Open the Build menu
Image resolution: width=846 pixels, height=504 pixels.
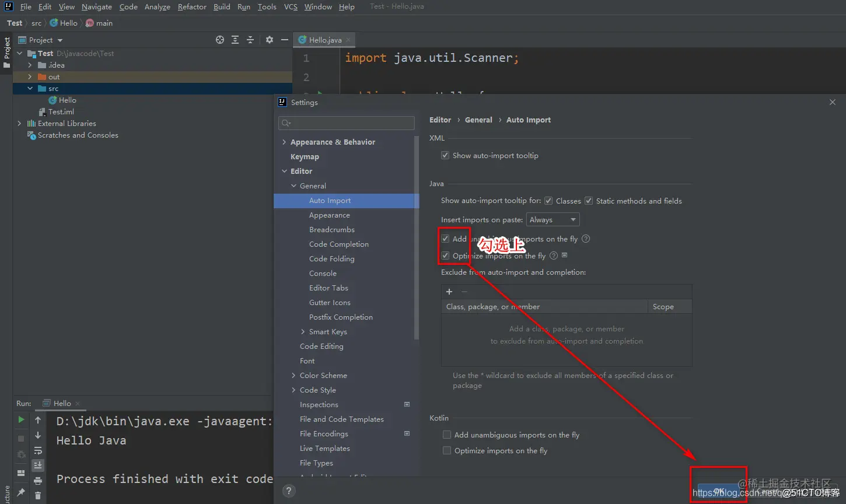pyautogui.click(x=222, y=6)
